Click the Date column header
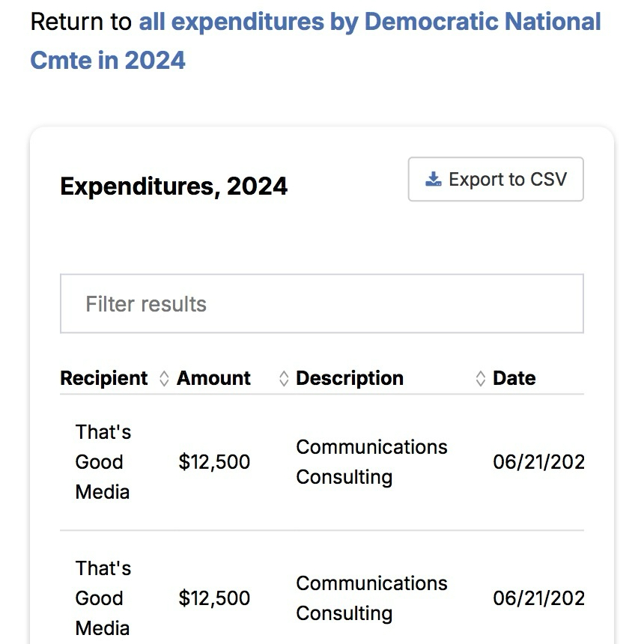The width and height of the screenshot is (644, 644). point(514,378)
